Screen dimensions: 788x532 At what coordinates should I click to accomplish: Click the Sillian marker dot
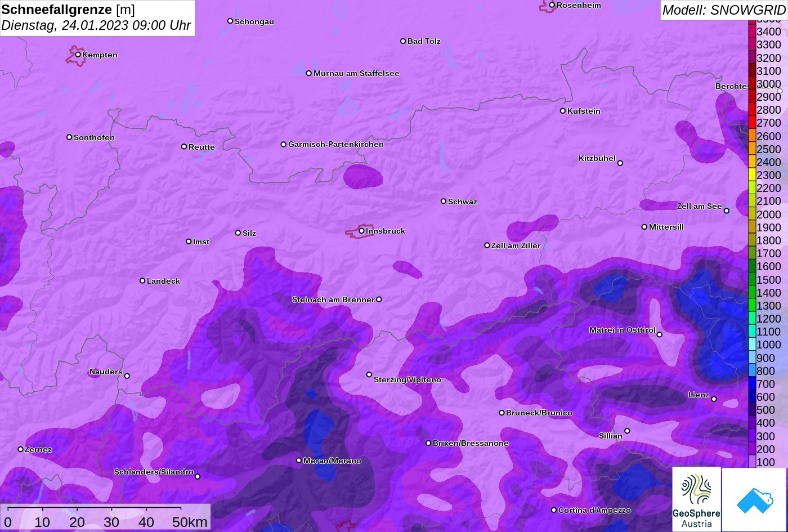627,431
